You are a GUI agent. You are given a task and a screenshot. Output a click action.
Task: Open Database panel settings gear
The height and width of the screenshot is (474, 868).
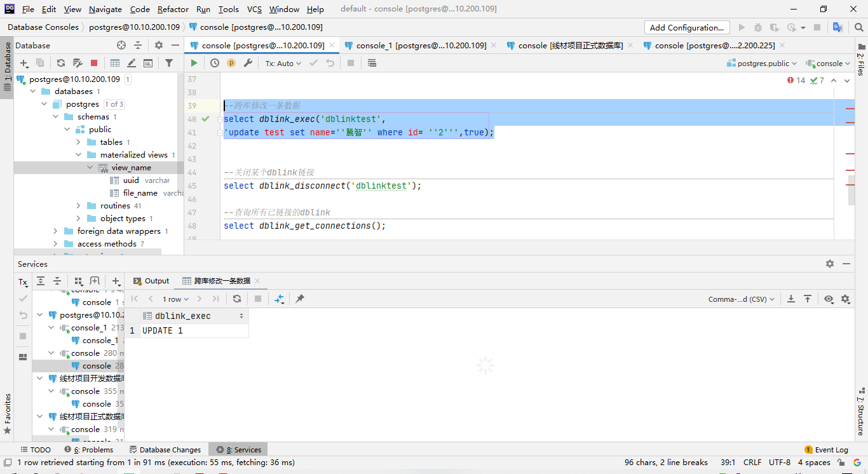(158, 45)
